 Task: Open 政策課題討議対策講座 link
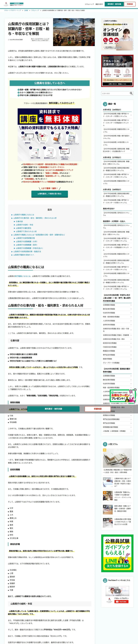117,427
